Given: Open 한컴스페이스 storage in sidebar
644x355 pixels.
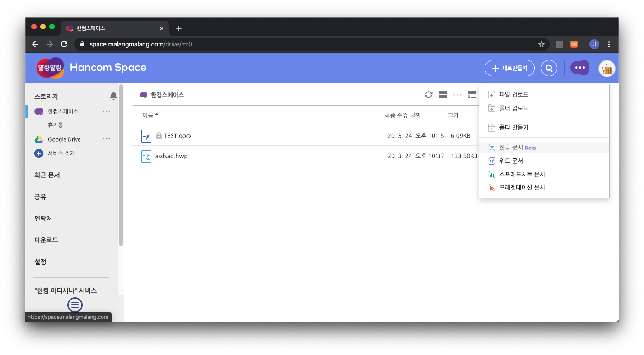Looking at the screenshot, I should pos(63,111).
